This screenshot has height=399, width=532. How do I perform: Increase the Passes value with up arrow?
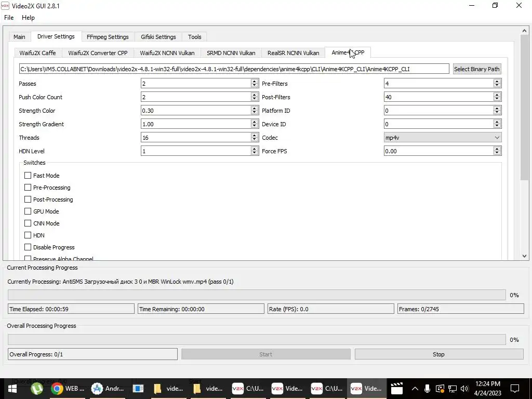pyautogui.click(x=255, y=82)
